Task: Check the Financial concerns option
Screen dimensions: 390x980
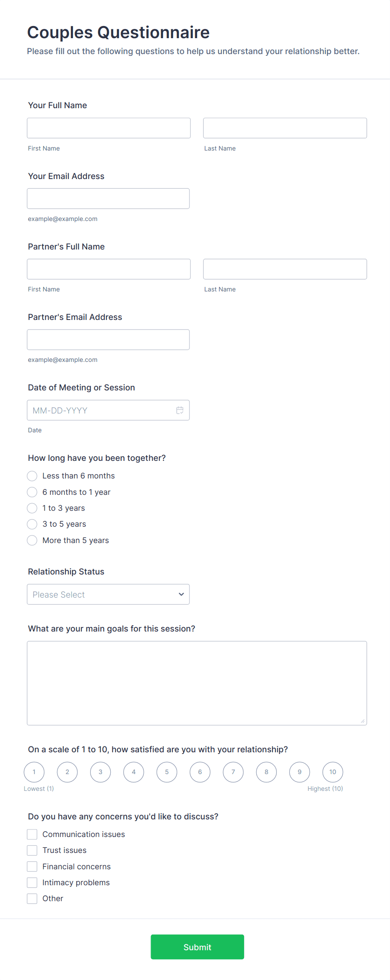Action: 32,866
